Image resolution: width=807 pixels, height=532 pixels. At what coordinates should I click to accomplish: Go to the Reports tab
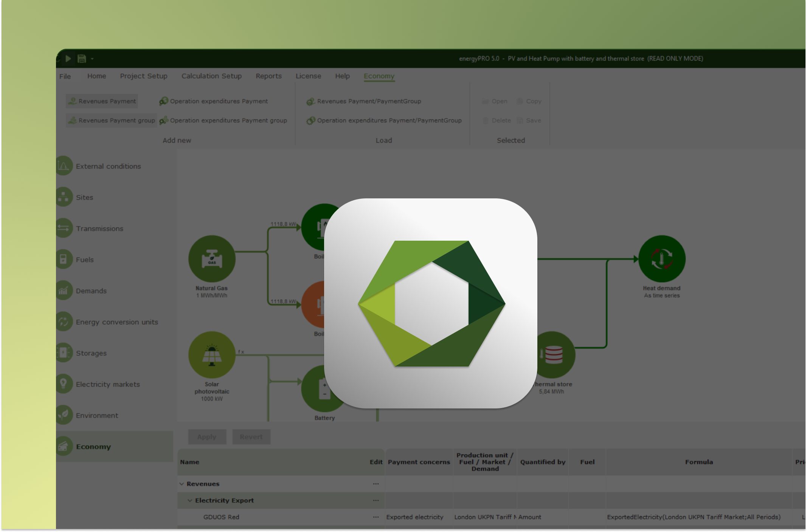tap(268, 76)
